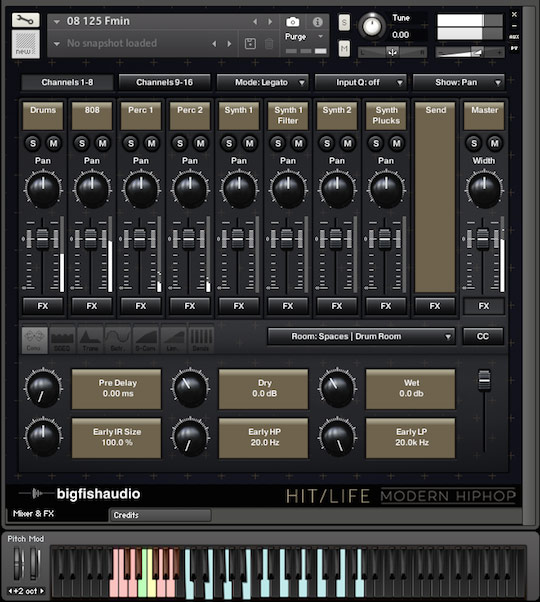Click the Early LP 20.0k Hz knob
This screenshot has height=602, width=540.
(337, 437)
